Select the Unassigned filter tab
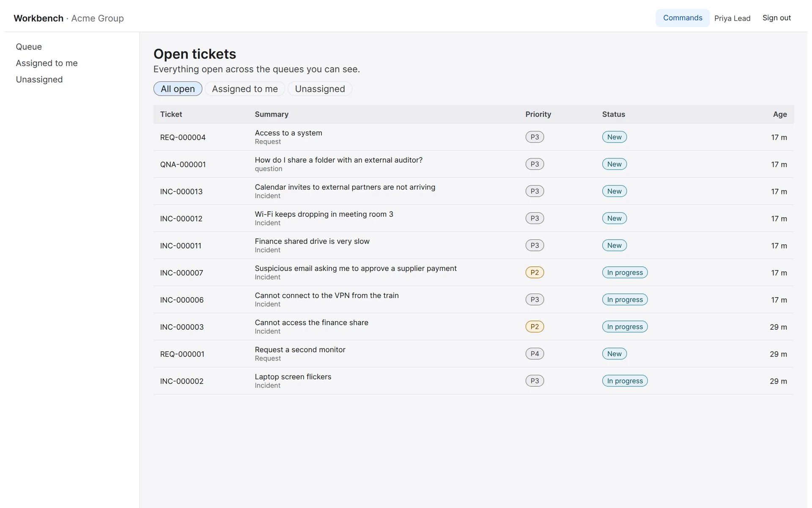The image size is (812, 508). click(320, 88)
